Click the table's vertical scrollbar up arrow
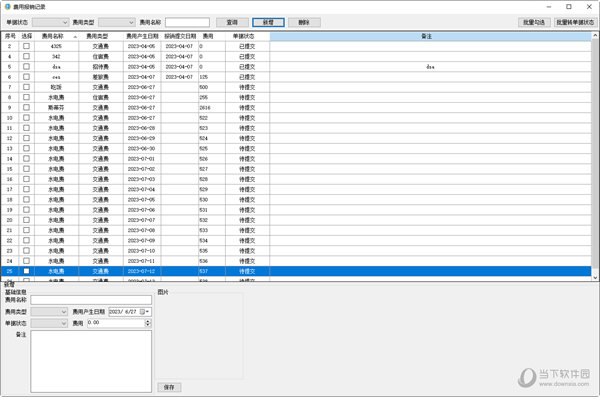Screen dimensions: 600x397 pos(595,36)
